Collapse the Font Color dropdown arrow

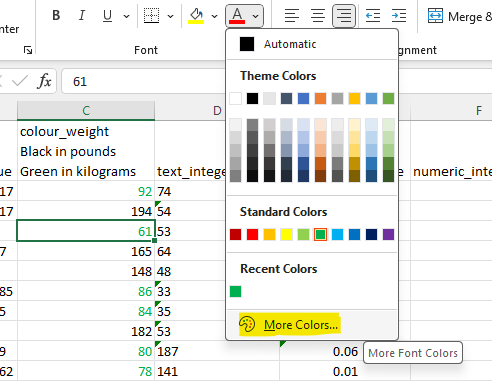click(x=255, y=16)
